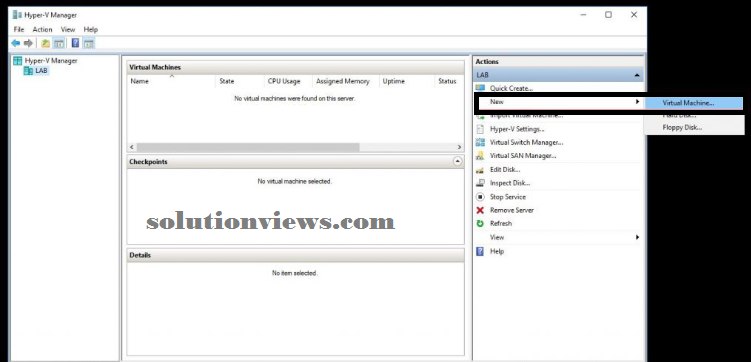The width and height of the screenshot is (751, 362).
Task: Click the Up One Level folder icon
Action: (x=46, y=44)
